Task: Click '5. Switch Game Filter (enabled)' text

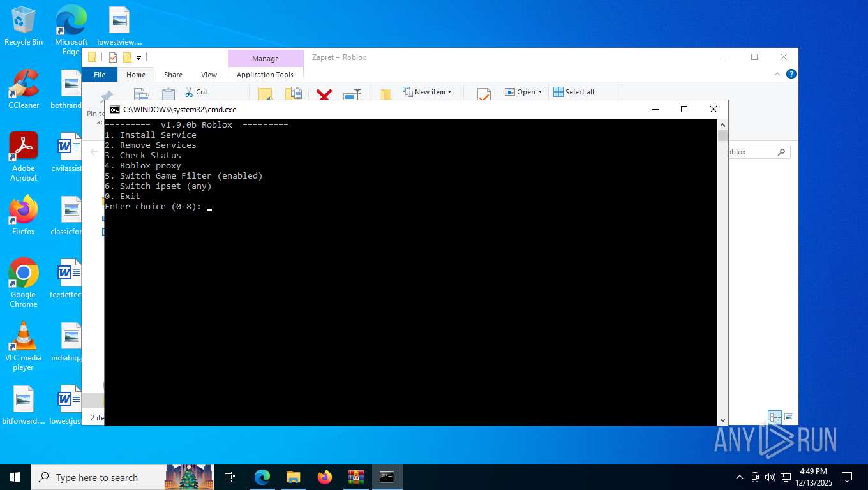Action: [184, 175]
